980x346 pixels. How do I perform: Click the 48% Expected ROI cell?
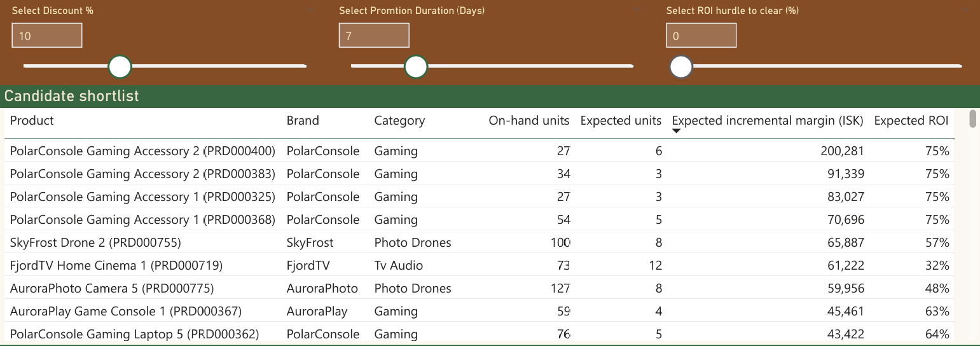pos(937,289)
